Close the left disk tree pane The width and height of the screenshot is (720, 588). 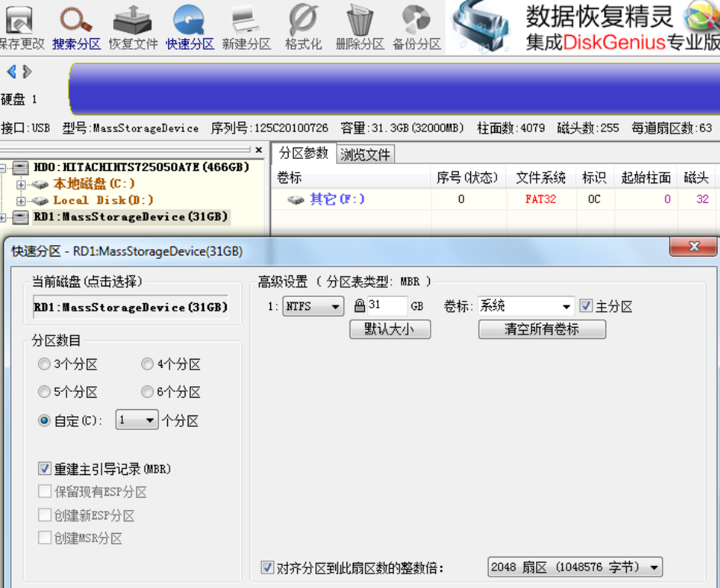coord(259,150)
